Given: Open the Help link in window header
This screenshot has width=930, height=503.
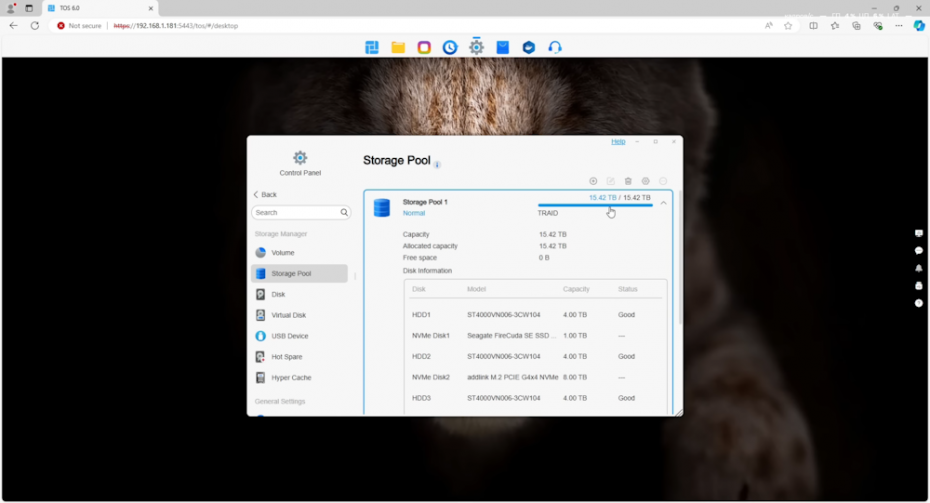Looking at the screenshot, I should click(618, 142).
